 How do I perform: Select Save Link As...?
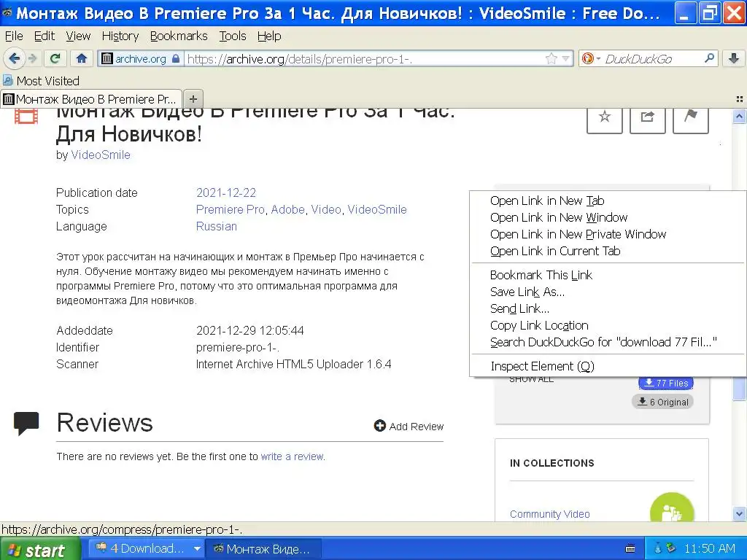[x=608, y=292]
